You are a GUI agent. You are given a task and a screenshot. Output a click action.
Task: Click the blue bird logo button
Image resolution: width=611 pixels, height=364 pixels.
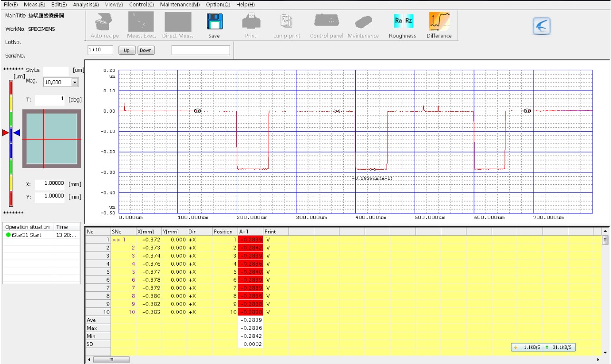541,26
